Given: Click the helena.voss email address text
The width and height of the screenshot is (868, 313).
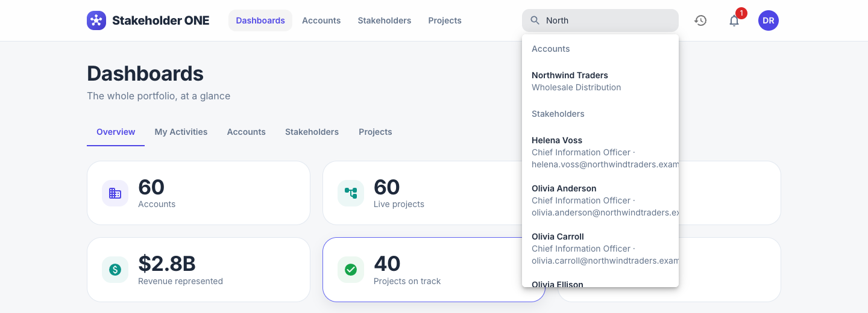Looking at the screenshot, I should coord(605,164).
